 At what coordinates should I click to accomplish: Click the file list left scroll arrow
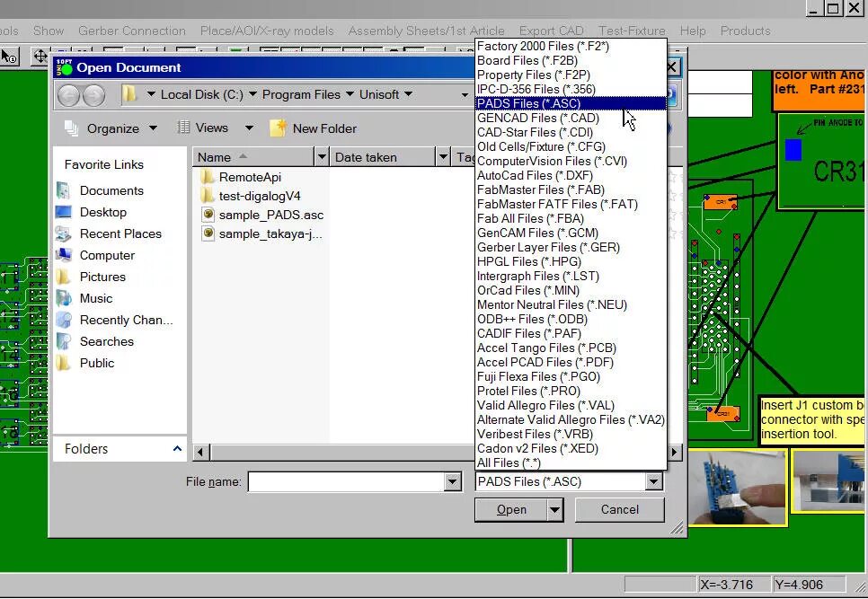pyautogui.click(x=200, y=453)
